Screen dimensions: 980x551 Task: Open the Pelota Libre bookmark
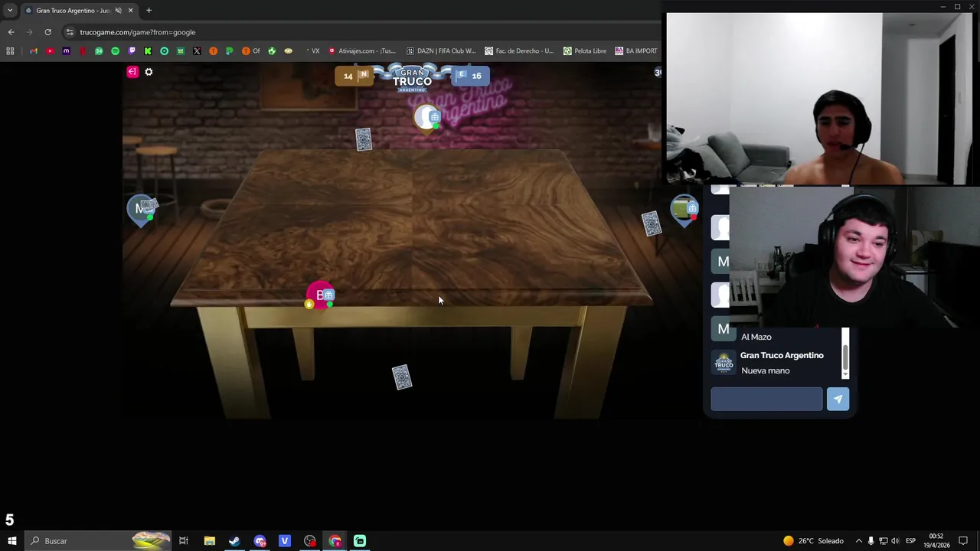tap(585, 51)
